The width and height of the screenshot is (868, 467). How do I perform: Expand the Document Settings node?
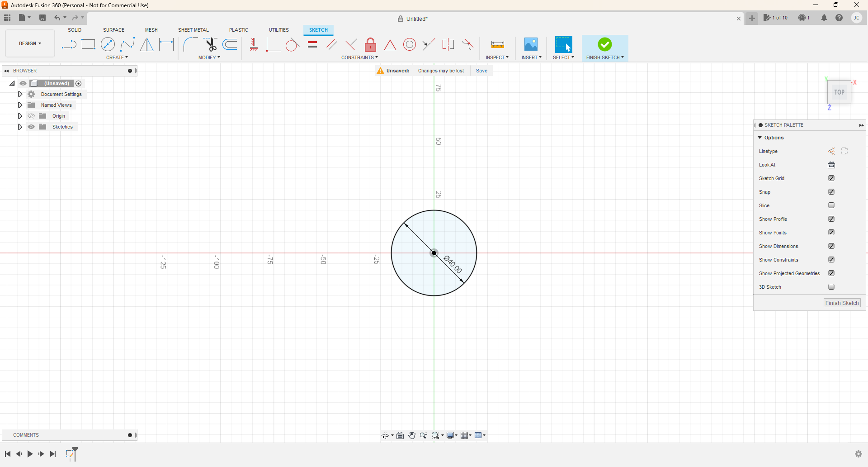(20, 94)
